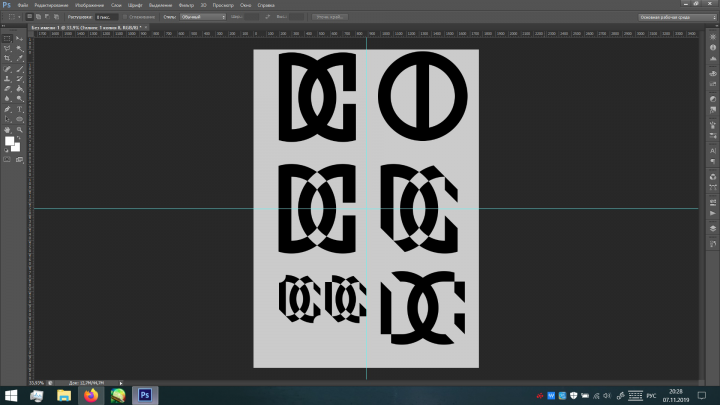Open the Layers panel icon
720x405 pixels.
point(713,229)
